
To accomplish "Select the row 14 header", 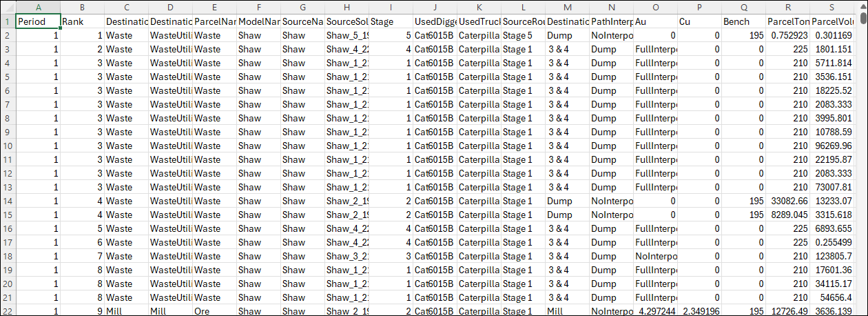I will click(x=7, y=201).
